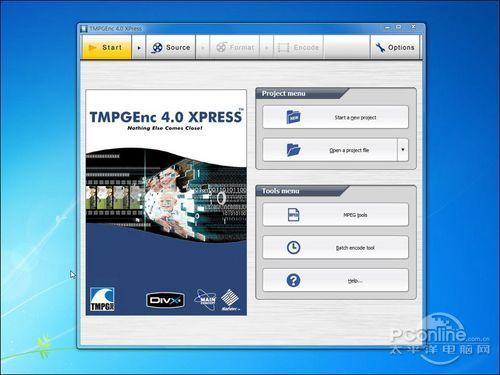Screen dimensions: 500x375
Task: Go to the Format stage tab
Action: pos(235,47)
